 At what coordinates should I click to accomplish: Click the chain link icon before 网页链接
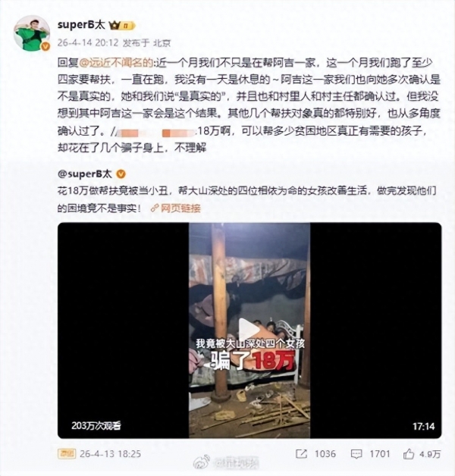pos(155,208)
